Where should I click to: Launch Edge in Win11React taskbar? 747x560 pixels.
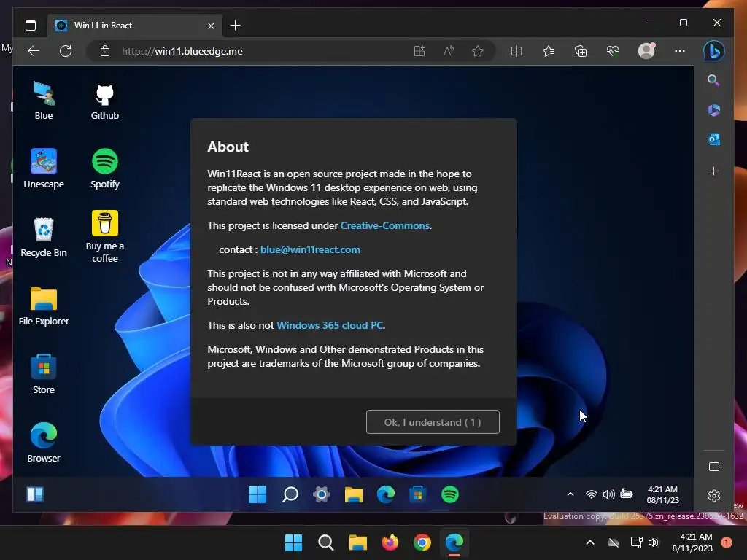385,494
